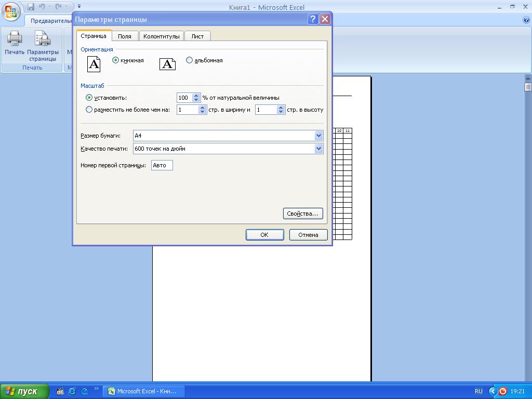Open the quick access toolbar customize arrow
This screenshot has width=532, height=399.
79,7
